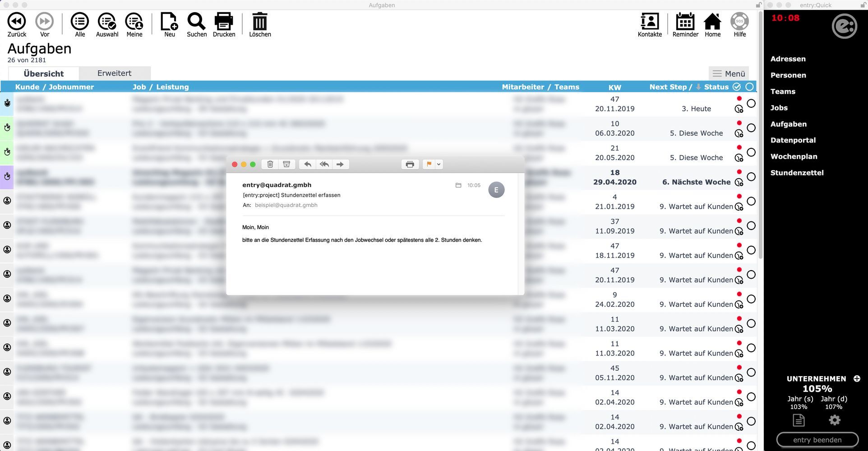
Task: Expand the UNTERNEHMEN section with plus icon
Action: pos(857,379)
